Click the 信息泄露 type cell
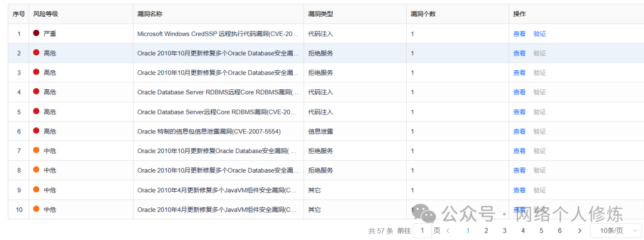Image resolution: width=644 pixels, height=240 pixels. click(320, 131)
